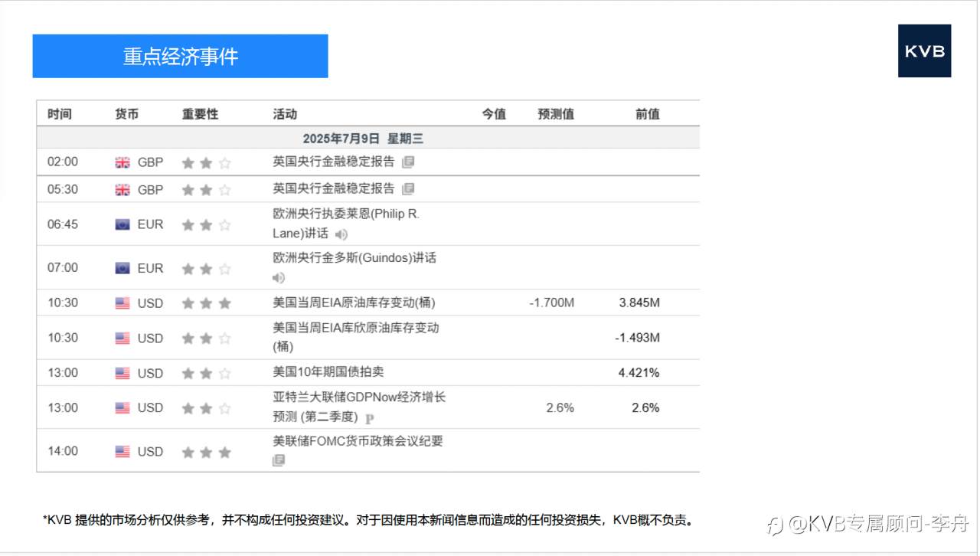Click EUR label in 06:45 row

click(x=150, y=224)
